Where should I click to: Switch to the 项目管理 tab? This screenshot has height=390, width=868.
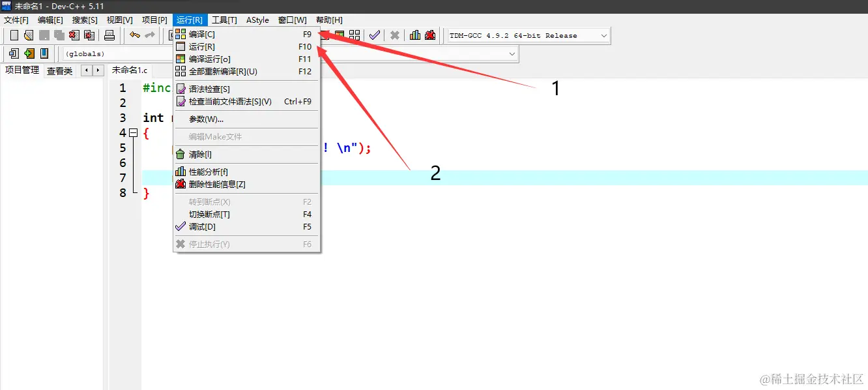22,70
